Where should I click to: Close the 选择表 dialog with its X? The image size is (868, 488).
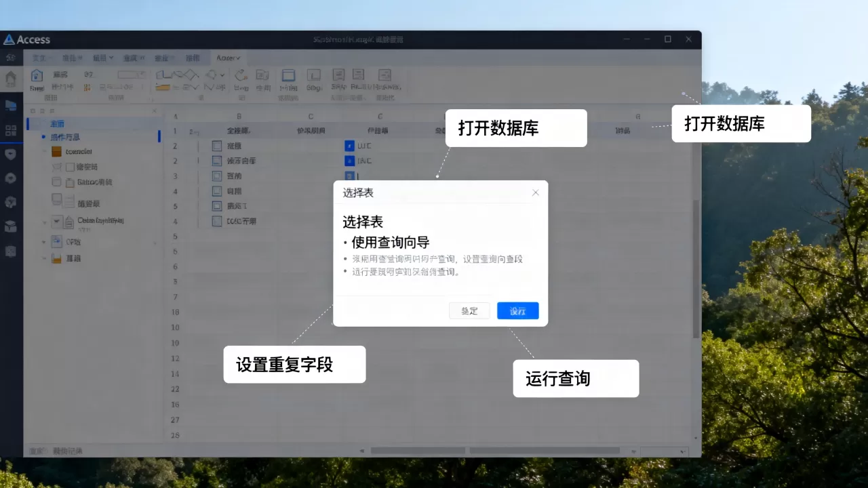(x=536, y=192)
